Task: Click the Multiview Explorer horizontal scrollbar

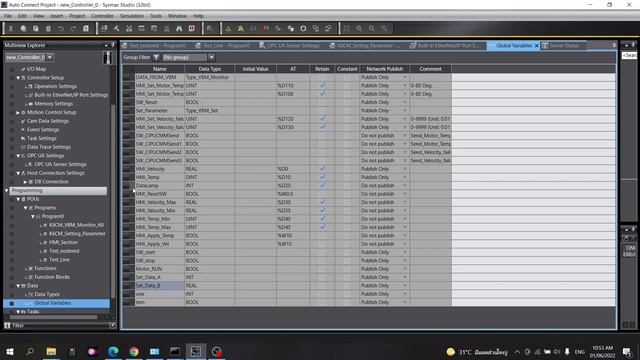Action: (x=53, y=317)
